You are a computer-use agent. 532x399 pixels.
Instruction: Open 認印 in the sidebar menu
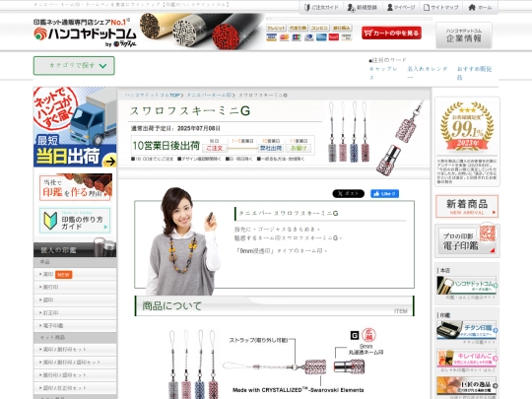pos(75,300)
